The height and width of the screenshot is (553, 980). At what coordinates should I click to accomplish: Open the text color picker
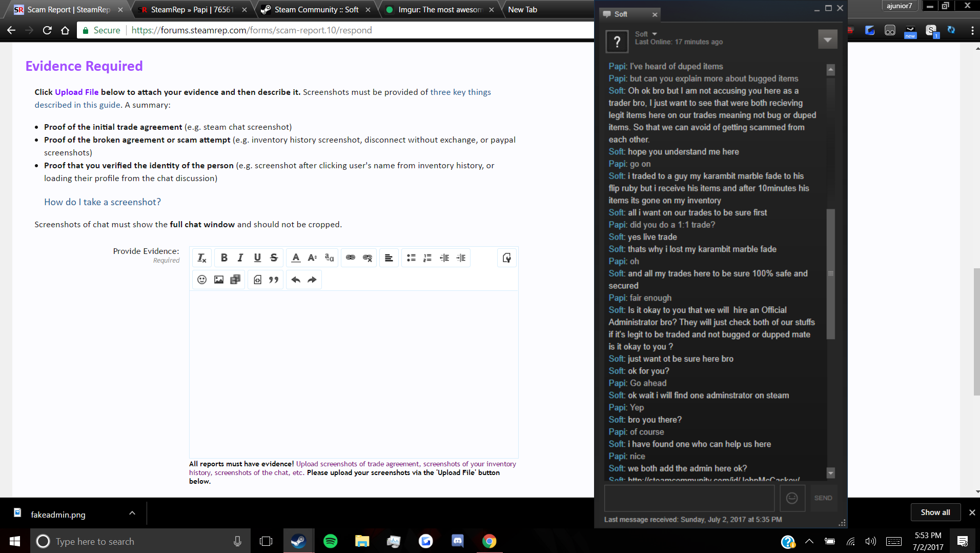coord(296,258)
